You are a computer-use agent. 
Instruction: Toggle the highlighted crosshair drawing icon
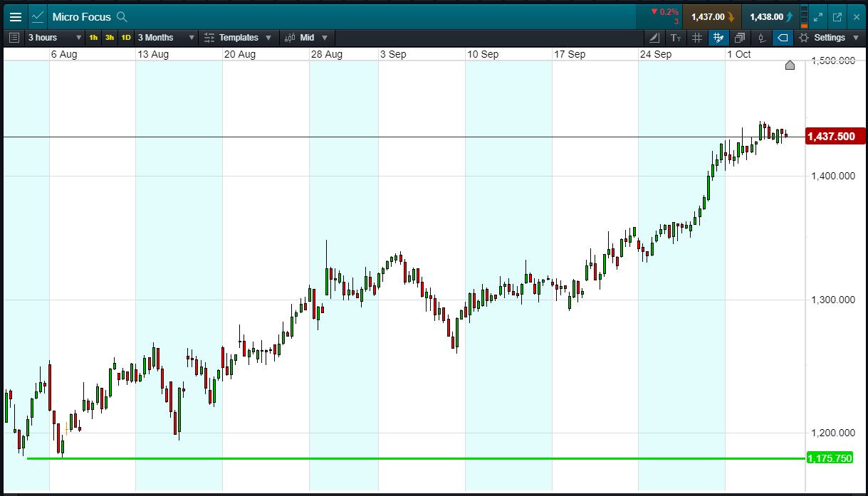point(718,38)
